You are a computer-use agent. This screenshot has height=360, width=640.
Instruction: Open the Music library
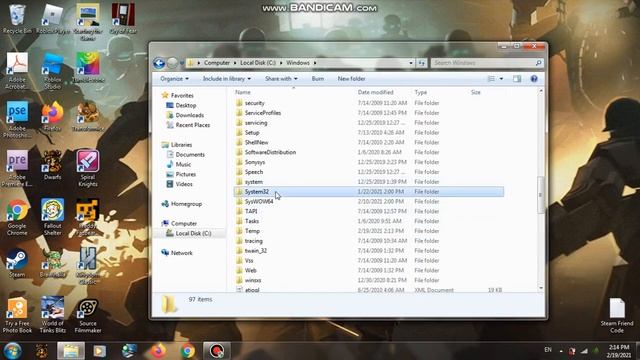pyautogui.click(x=179, y=164)
